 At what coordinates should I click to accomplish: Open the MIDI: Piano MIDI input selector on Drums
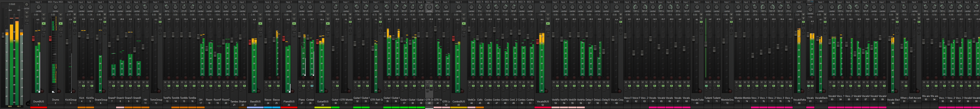click(x=55, y=2)
